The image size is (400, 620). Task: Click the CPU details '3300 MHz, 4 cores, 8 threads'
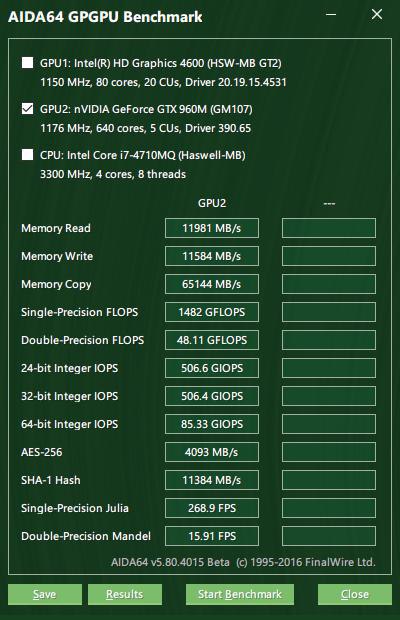click(x=113, y=174)
